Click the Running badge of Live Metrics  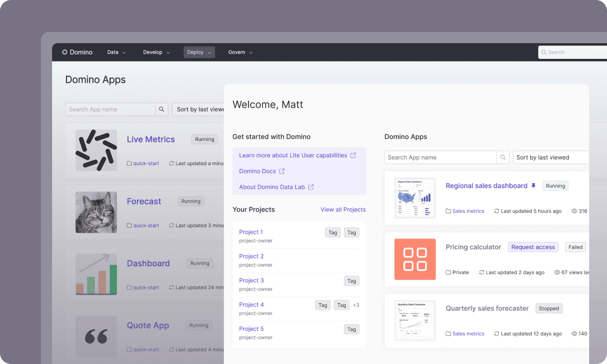pos(205,139)
